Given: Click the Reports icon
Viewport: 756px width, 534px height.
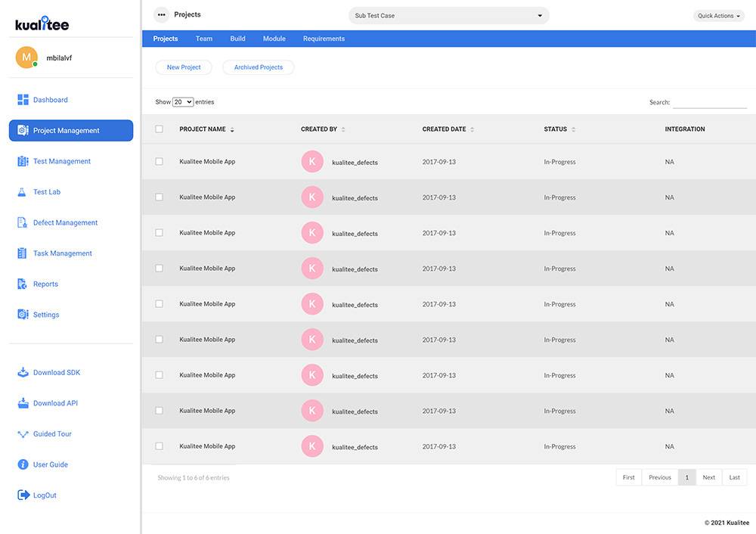Looking at the screenshot, I should 22,284.
